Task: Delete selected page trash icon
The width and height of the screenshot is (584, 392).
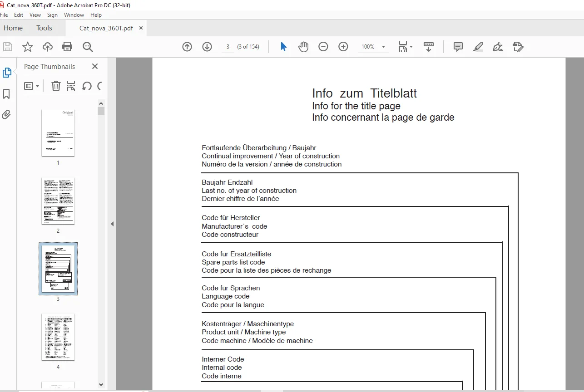Action: click(x=56, y=86)
